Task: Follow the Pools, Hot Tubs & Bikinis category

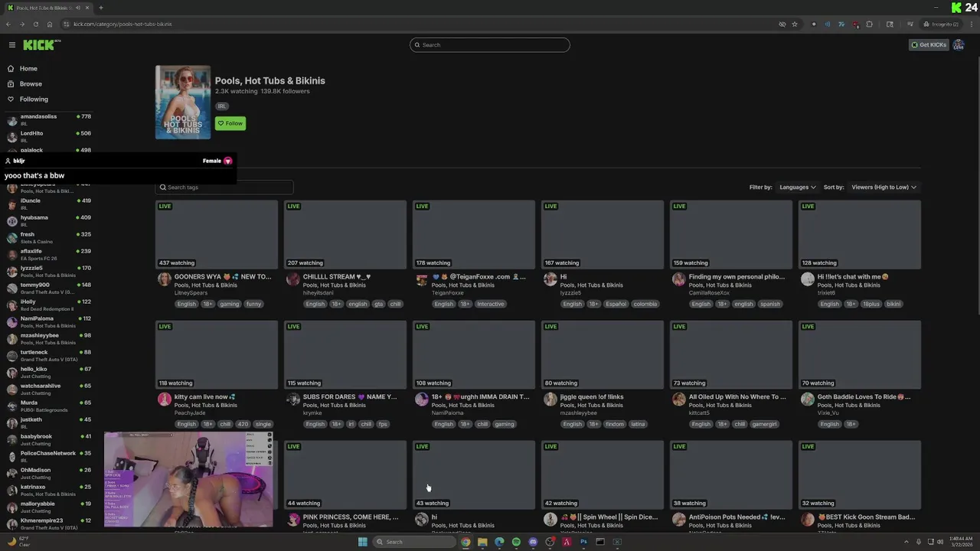Action: click(230, 123)
